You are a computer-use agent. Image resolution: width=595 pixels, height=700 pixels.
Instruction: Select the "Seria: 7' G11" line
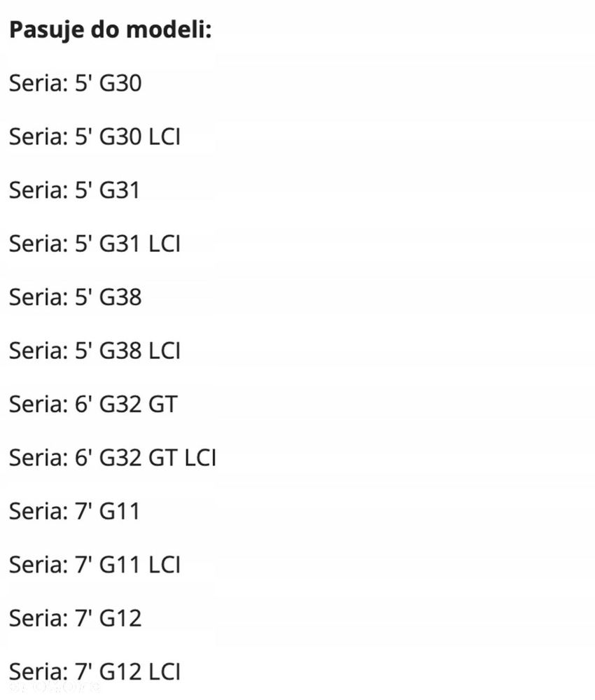(x=74, y=511)
